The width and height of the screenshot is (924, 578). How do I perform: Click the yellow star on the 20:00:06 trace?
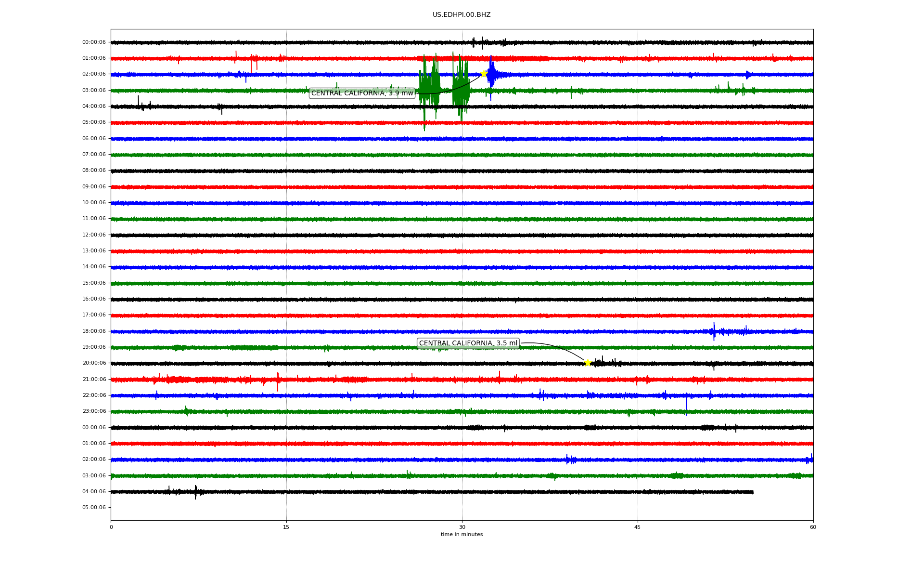[588, 363]
